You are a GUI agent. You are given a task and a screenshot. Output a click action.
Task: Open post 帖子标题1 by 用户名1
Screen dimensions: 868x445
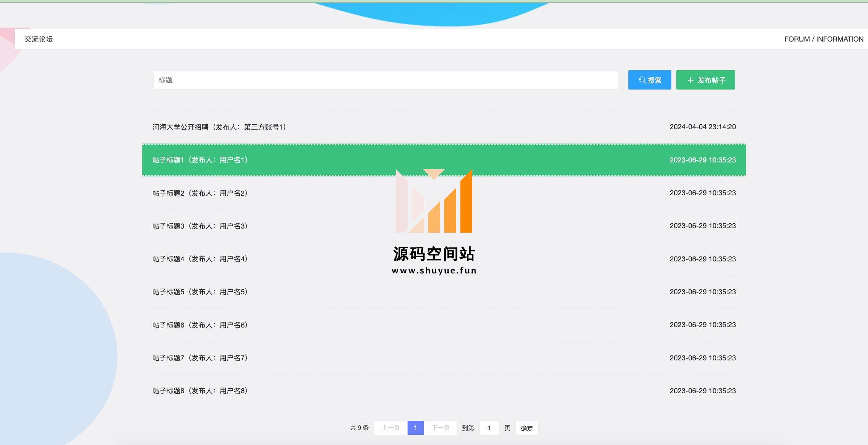click(x=444, y=160)
